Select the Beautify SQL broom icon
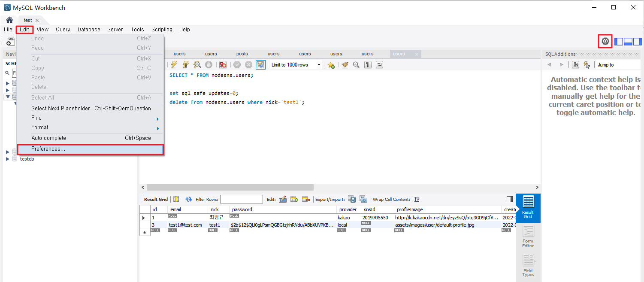The height and width of the screenshot is (282, 644). click(x=345, y=65)
